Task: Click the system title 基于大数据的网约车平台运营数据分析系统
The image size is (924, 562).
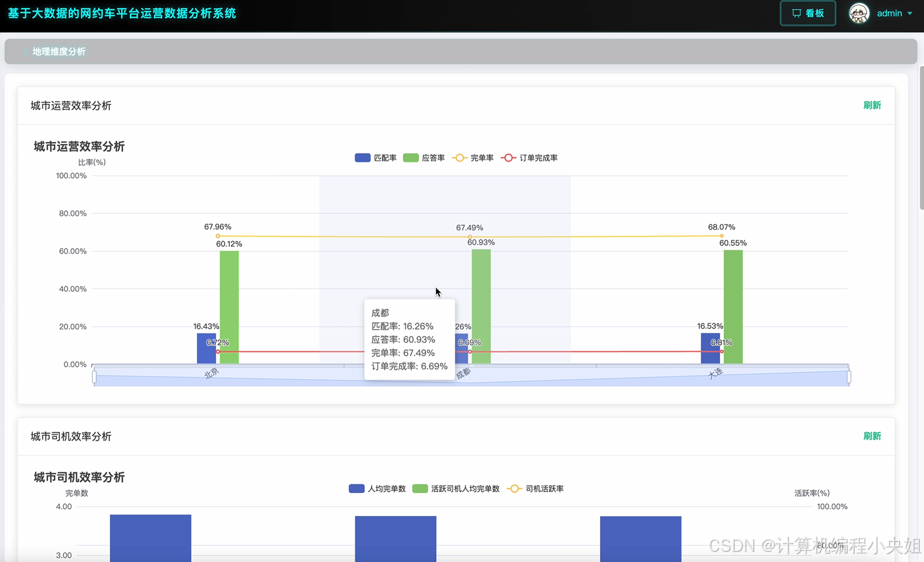Action: pos(122,13)
